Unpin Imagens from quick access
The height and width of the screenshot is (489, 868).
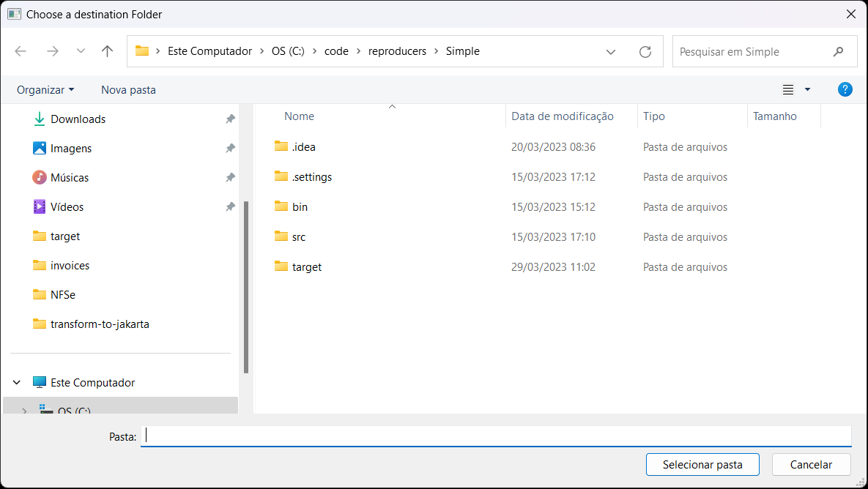click(230, 148)
